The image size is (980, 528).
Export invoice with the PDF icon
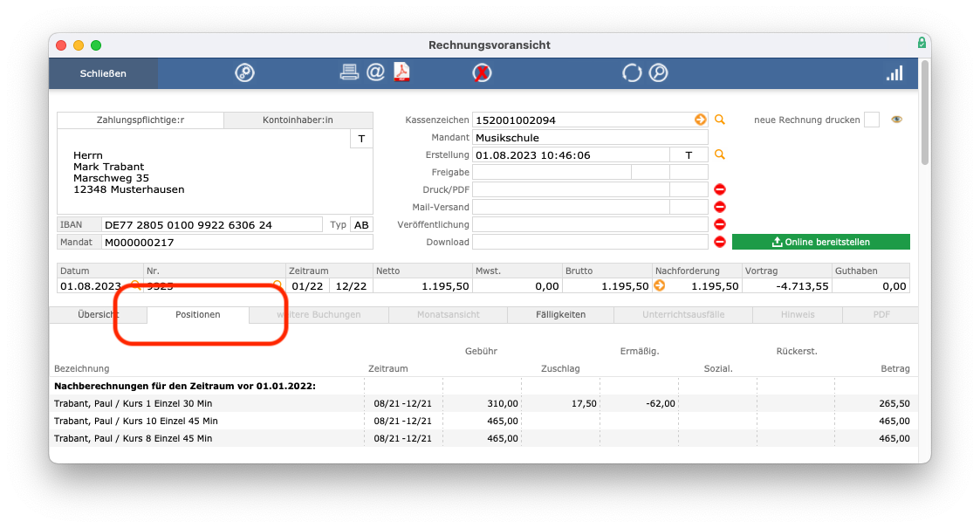coord(401,72)
